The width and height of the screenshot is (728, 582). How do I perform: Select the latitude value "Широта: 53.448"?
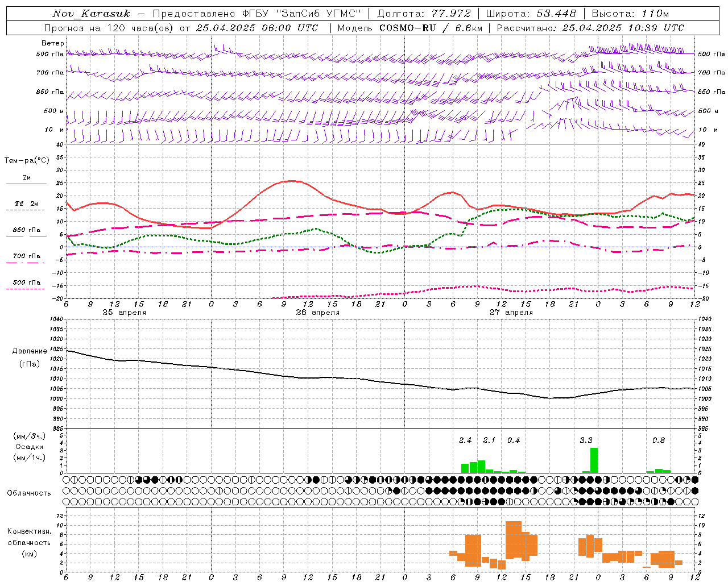point(531,14)
